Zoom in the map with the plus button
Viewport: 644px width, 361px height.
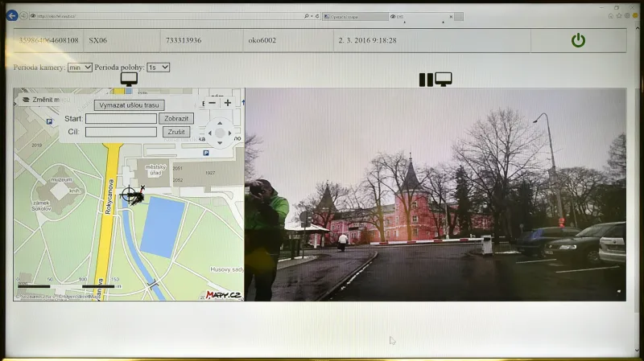tap(228, 103)
